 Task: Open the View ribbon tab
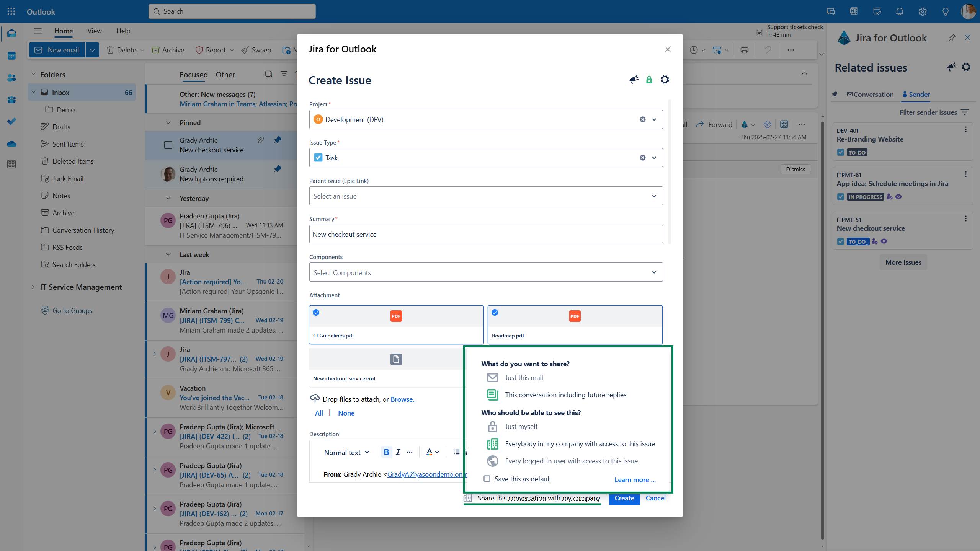click(94, 31)
